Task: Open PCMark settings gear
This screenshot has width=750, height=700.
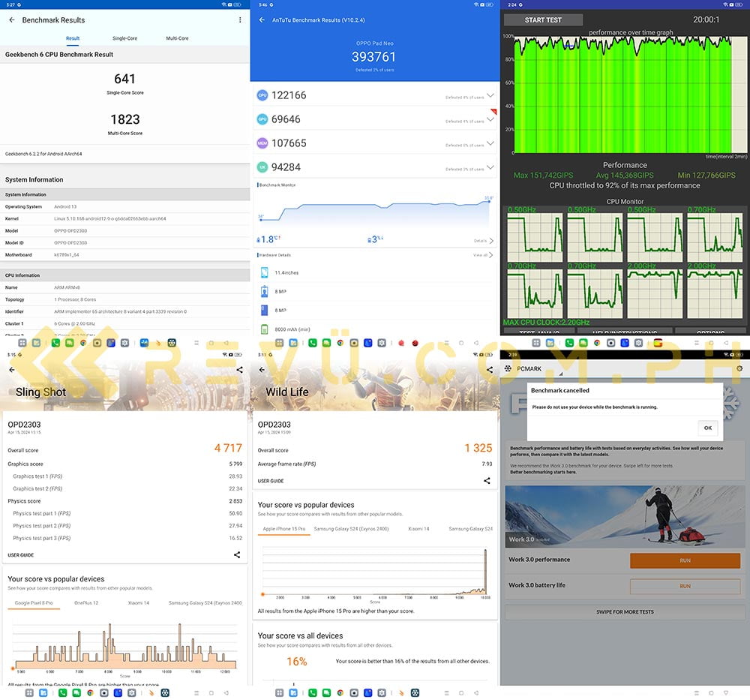Action: pos(739,369)
